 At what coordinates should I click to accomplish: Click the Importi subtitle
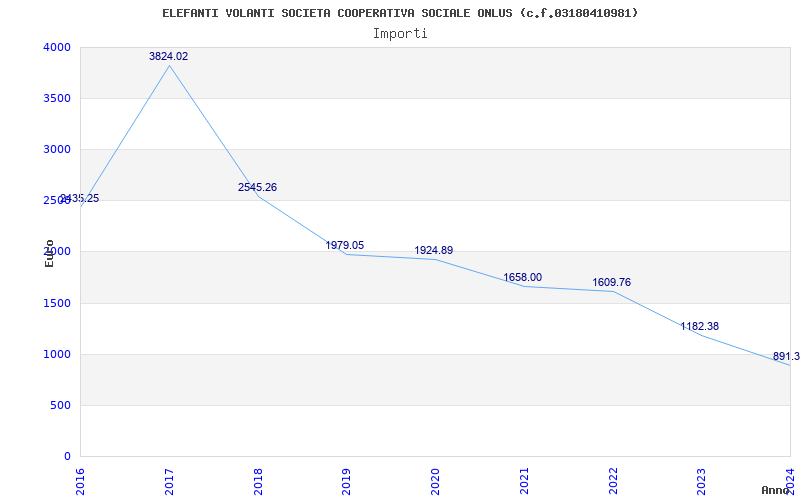click(x=400, y=34)
